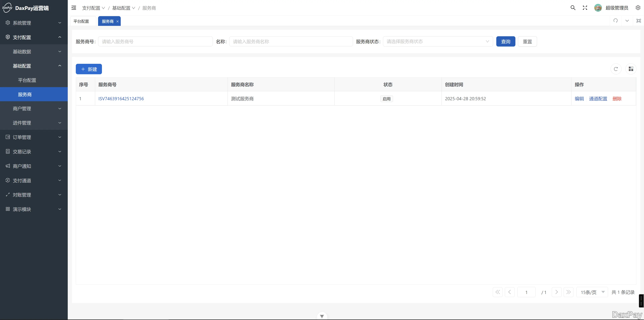Select 平台配置 in sidebar menu
Viewport: 644px width, 320px height.
click(x=27, y=80)
